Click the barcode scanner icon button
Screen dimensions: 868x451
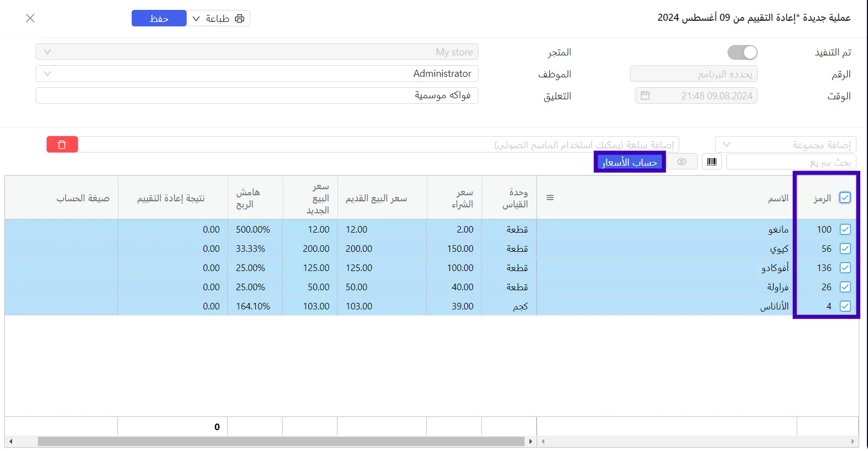pos(712,162)
